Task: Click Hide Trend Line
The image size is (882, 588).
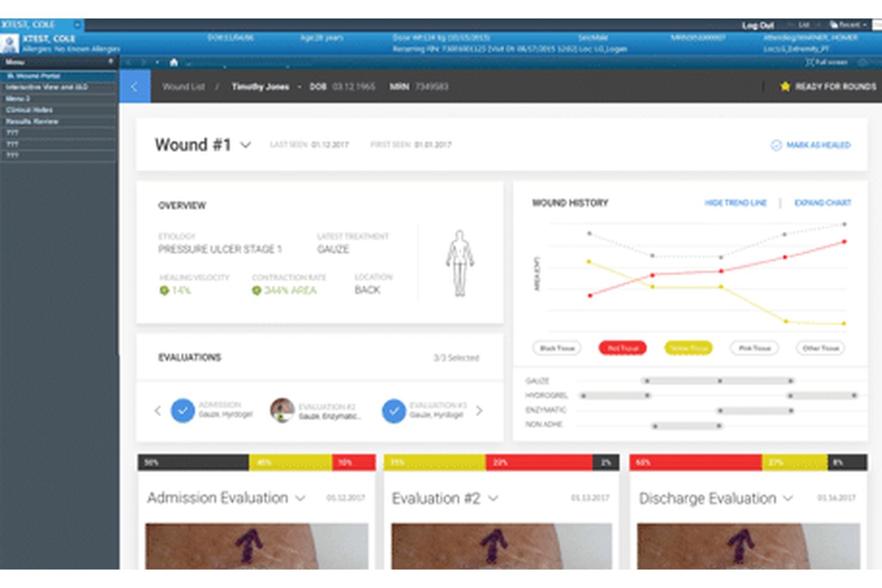Action: (735, 203)
